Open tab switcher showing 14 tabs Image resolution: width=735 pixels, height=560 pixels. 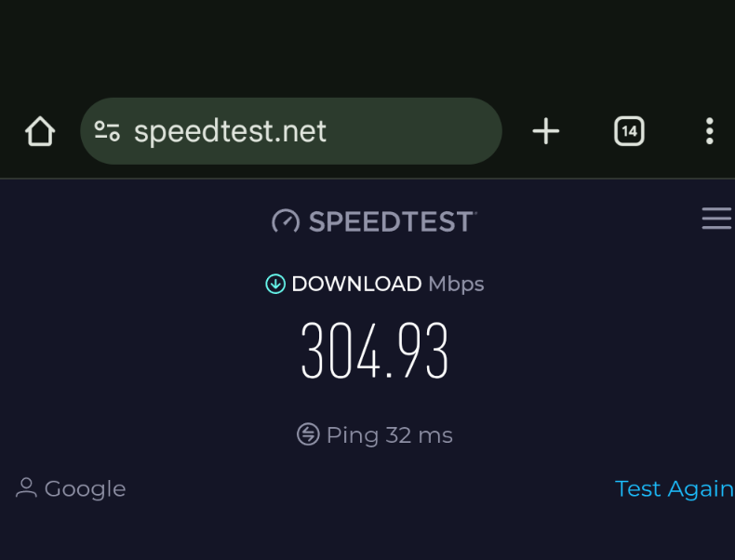[629, 131]
